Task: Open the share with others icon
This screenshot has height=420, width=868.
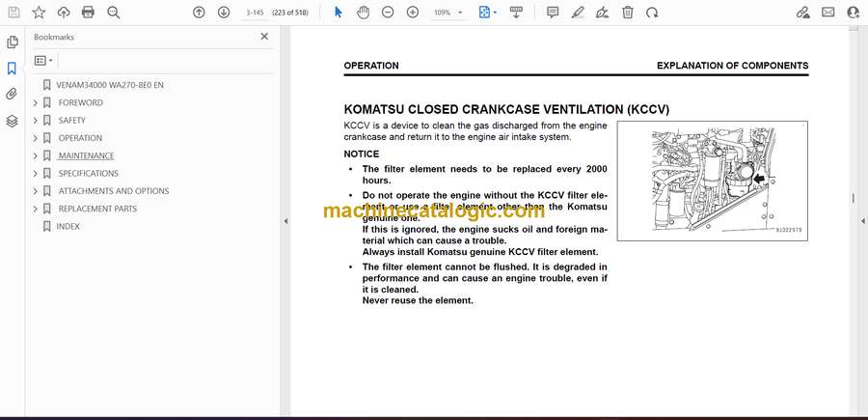Action: click(x=854, y=13)
